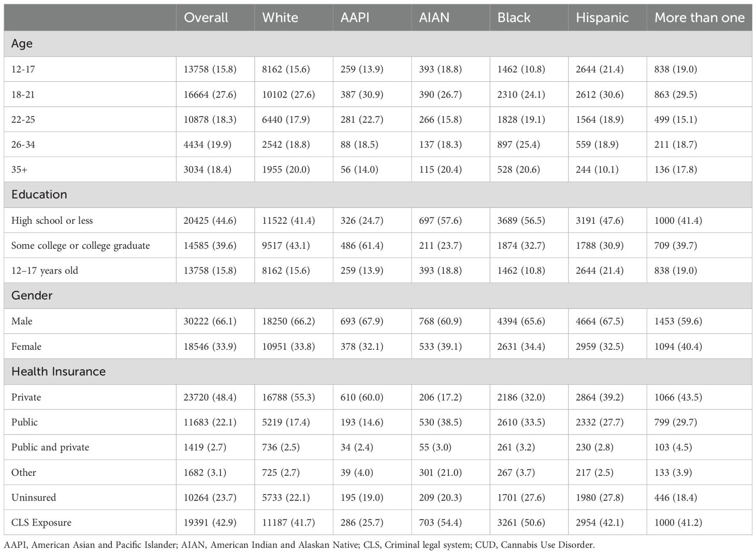Select the AIAN column header

433,18
